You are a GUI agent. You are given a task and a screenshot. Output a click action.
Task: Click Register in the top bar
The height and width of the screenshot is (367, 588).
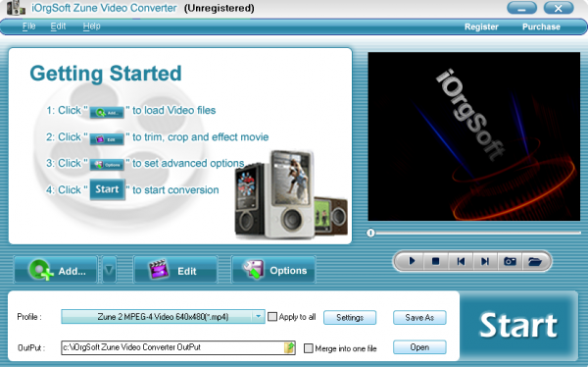click(481, 26)
